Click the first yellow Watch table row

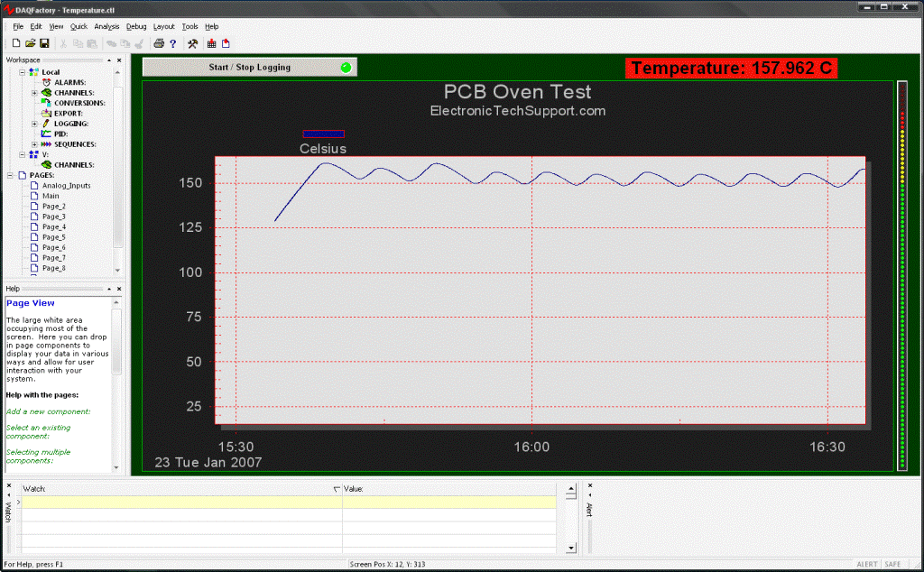[180, 502]
